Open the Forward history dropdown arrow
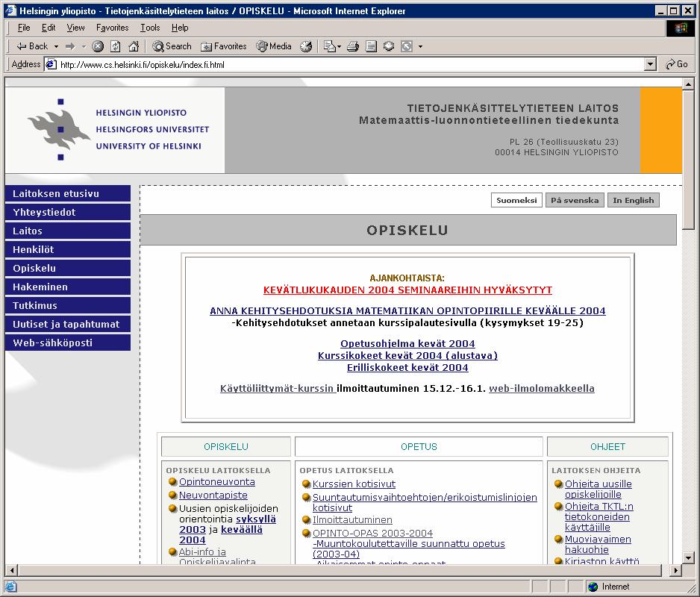The image size is (700, 597). 84,46
